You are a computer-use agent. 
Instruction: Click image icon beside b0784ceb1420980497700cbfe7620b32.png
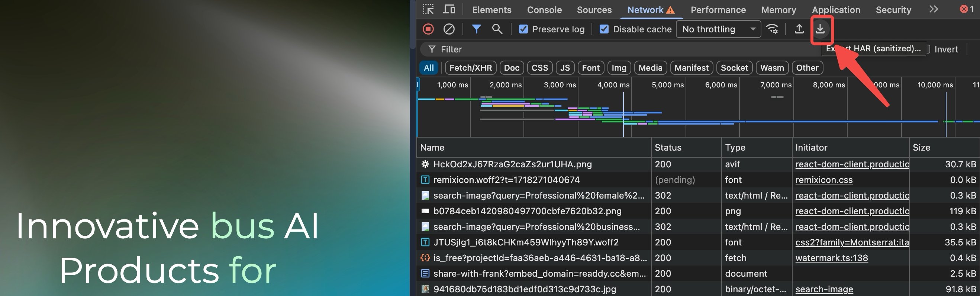425,211
